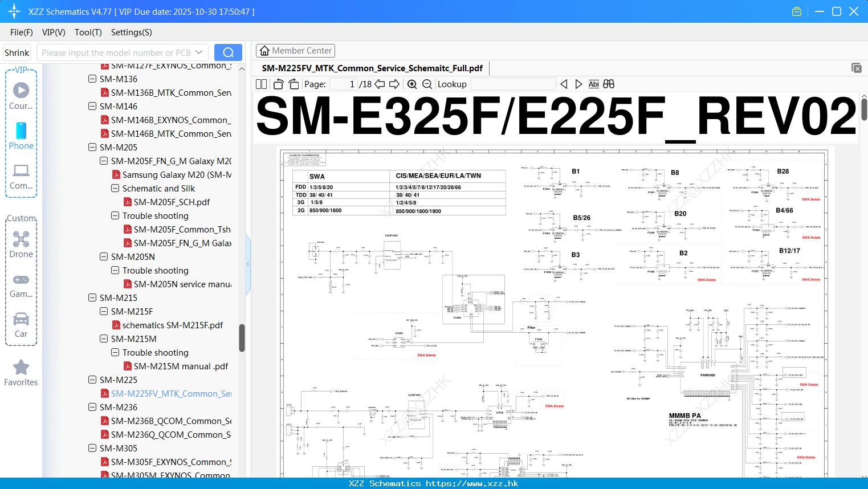Click the document viewer scrollbar thumb
Viewport: 868px width, 489px height.
[864, 109]
